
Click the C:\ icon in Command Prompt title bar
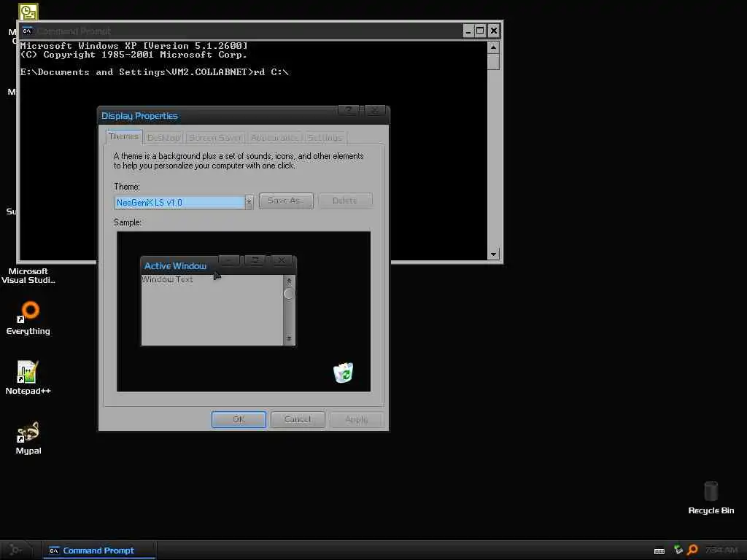27,31
